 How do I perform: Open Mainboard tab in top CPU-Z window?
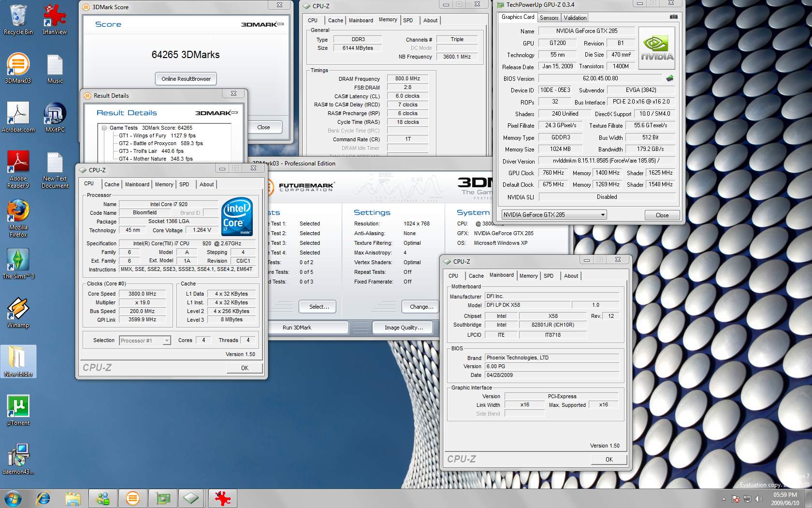(361, 20)
